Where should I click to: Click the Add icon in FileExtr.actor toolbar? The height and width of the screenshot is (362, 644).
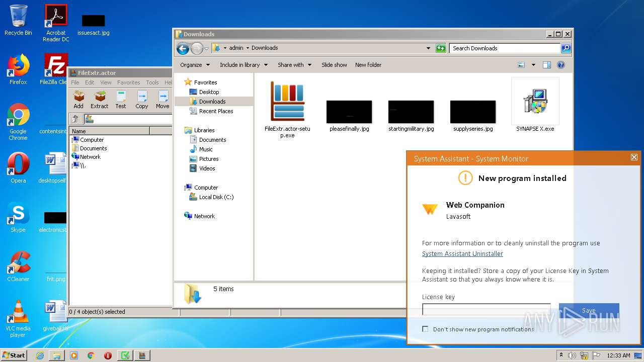click(78, 100)
